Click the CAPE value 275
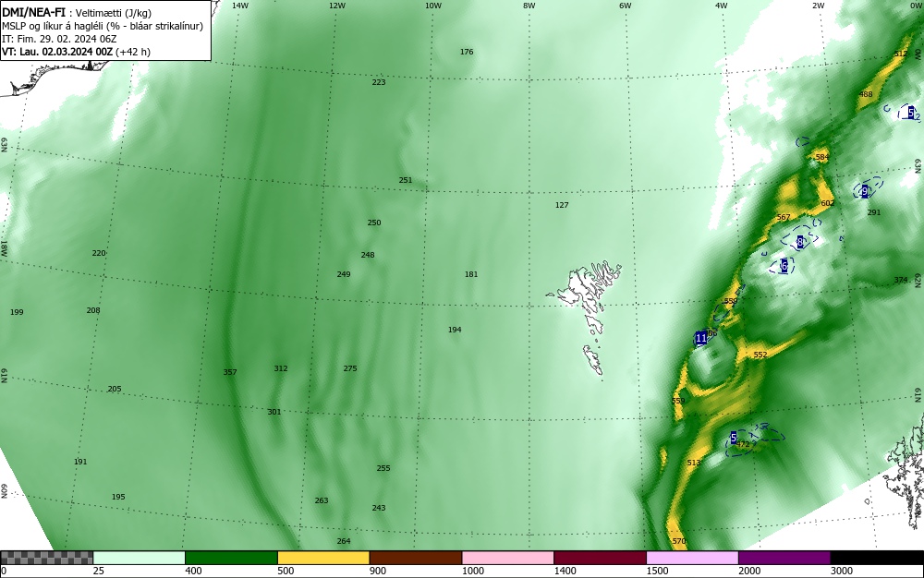Image resolution: width=924 pixels, height=578 pixels. [x=350, y=368]
